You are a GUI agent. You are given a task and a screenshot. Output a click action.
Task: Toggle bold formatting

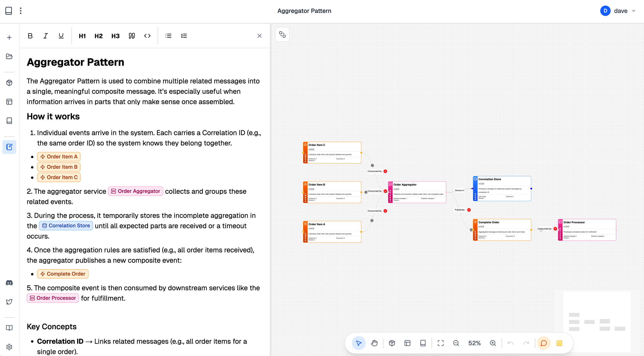30,36
